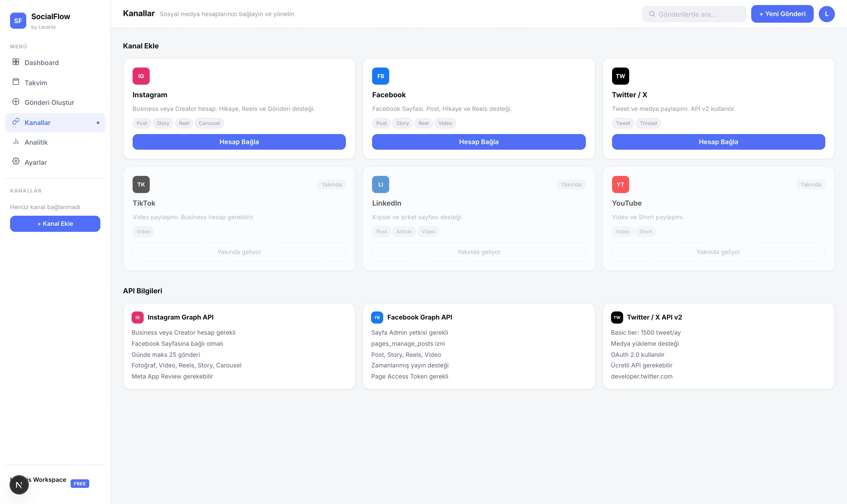The width and height of the screenshot is (847, 504).
Task: Click the LinkedIn LI card icon
Action: pos(381,184)
